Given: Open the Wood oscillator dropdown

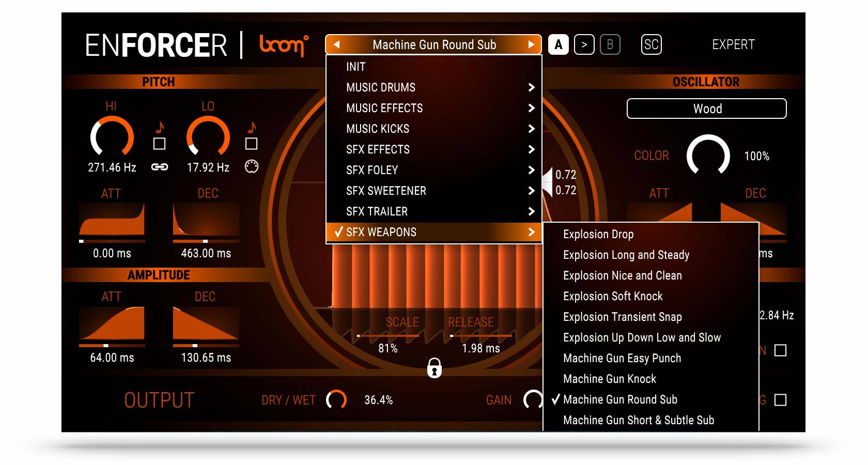Looking at the screenshot, I should (706, 109).
